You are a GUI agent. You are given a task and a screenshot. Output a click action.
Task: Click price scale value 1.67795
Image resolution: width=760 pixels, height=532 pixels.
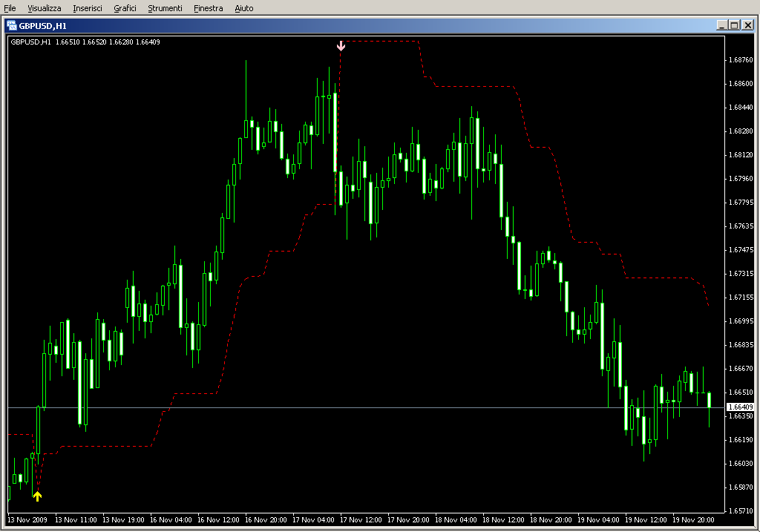point(741,202)
